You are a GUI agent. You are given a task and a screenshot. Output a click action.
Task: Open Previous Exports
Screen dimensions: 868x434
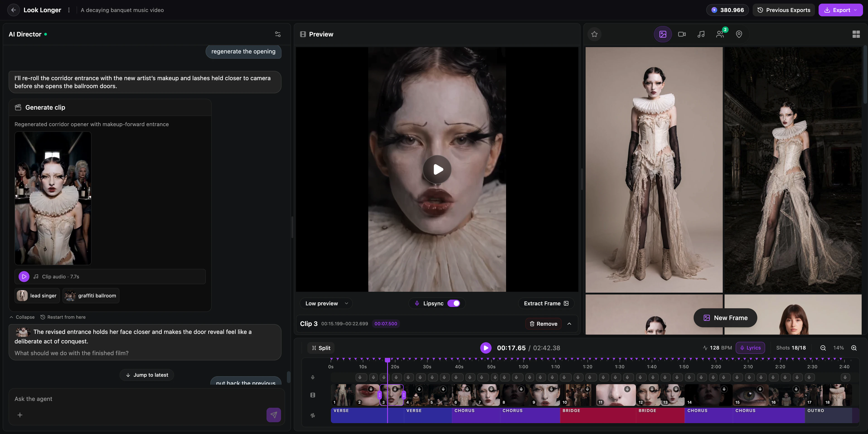click(784, 10)
